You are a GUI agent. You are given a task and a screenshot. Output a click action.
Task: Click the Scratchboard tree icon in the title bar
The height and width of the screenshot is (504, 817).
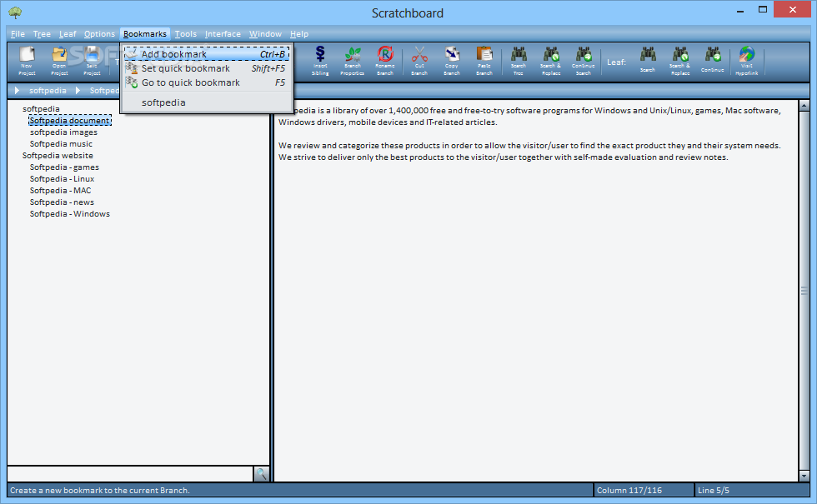coord(15,12)
